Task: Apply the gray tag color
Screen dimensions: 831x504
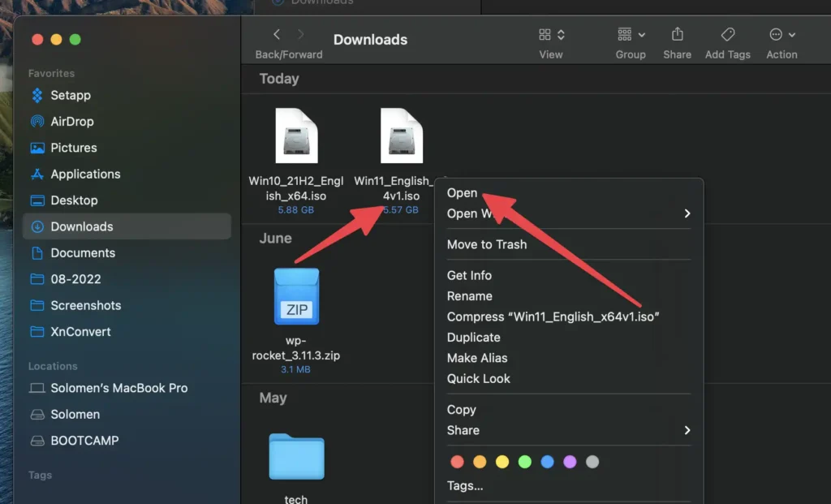Action: [x=592, y=462]
